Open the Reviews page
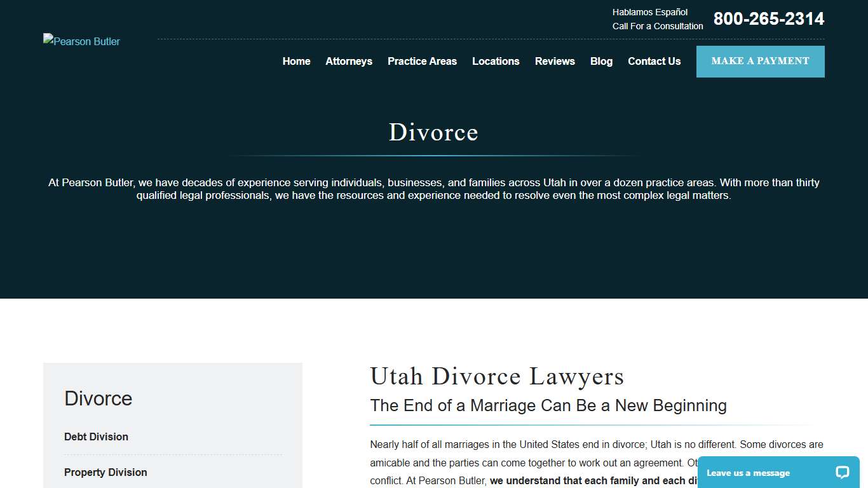Viewport: 868px width, 488px height. [x=554, y=61]
